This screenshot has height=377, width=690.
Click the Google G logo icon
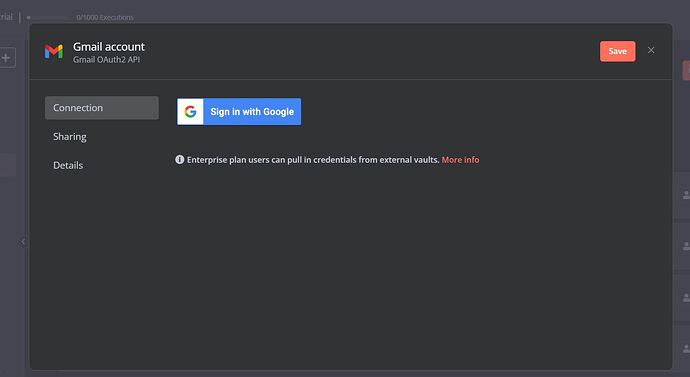[x=190, y=112]
